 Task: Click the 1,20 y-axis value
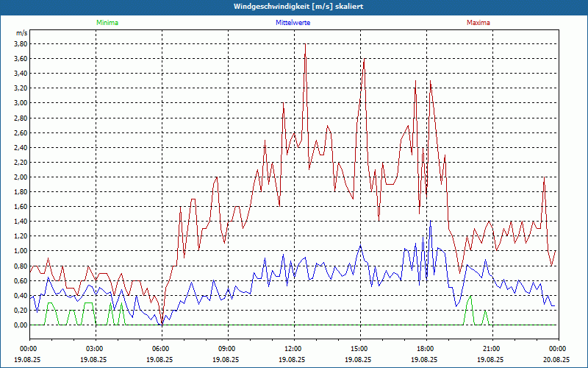click(x=21, y=236)
